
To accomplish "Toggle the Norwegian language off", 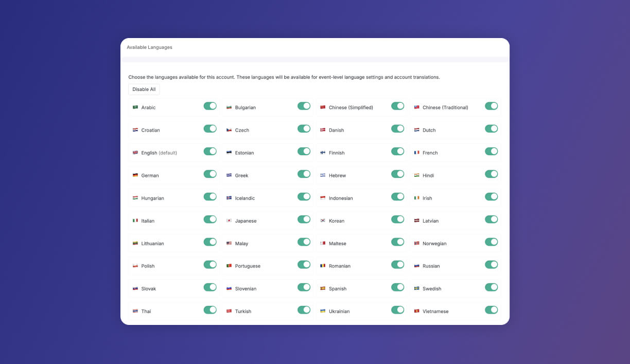I will tap(491, 242).
